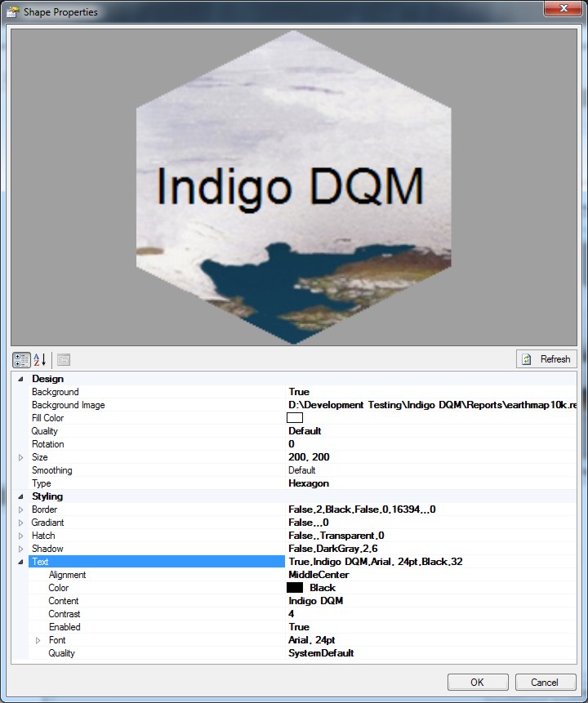588x703 pixels.
Task: Click the Property Pages icon
Action: pyautogui.click(x=64, y=359)
